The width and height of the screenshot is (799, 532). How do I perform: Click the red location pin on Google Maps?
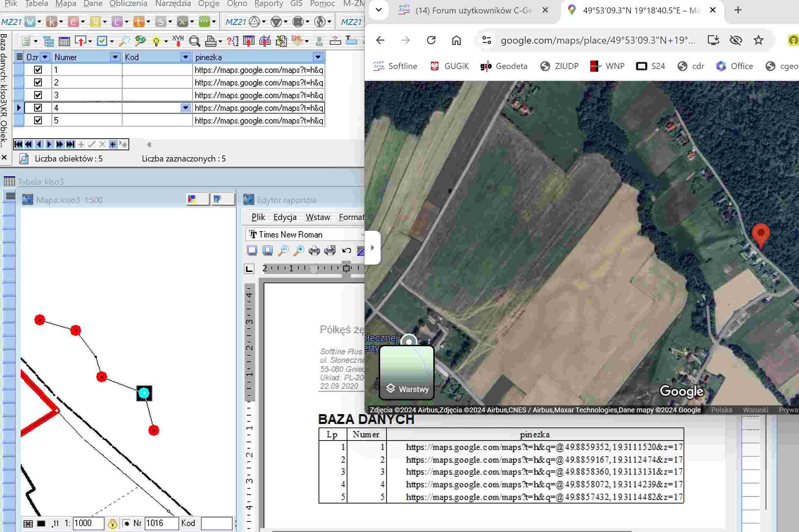tap(761, 235)
